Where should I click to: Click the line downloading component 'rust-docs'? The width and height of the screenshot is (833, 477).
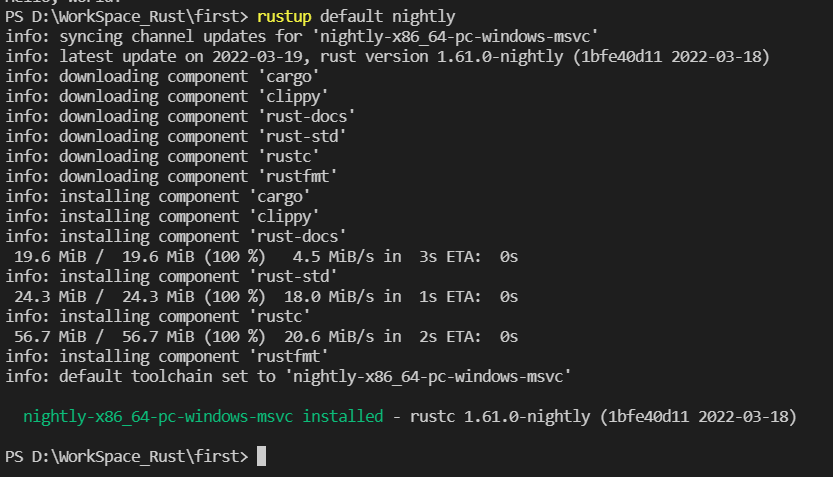pyautogui.click(x=180, y=116)
